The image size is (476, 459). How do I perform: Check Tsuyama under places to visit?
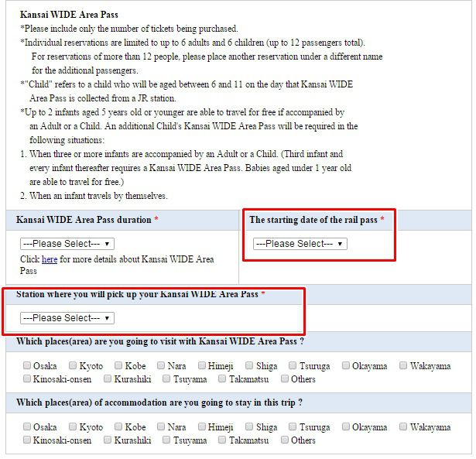(x=166, y=379)
